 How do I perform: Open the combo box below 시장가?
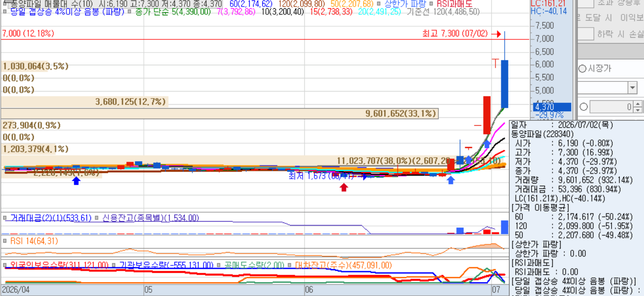point(608,88)
